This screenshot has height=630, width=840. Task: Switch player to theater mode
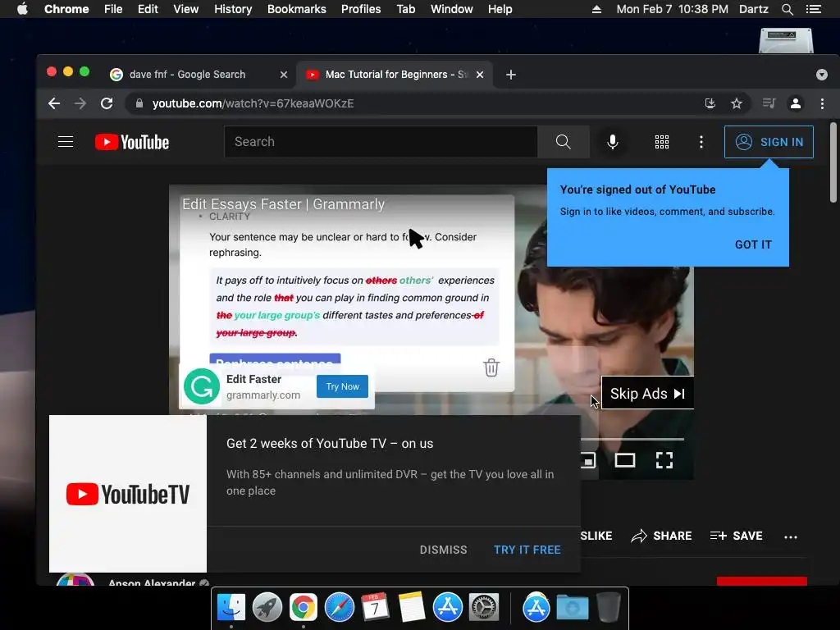click(624, 460)
